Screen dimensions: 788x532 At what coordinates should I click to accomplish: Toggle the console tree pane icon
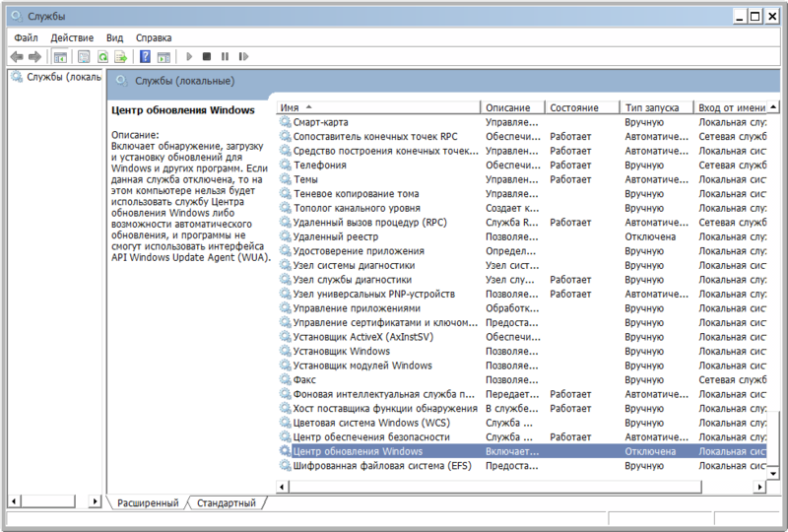(60, 57)
